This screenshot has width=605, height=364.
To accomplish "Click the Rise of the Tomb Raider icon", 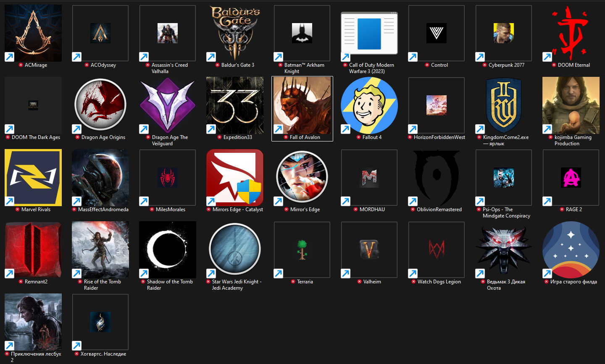I will [100, 250].
